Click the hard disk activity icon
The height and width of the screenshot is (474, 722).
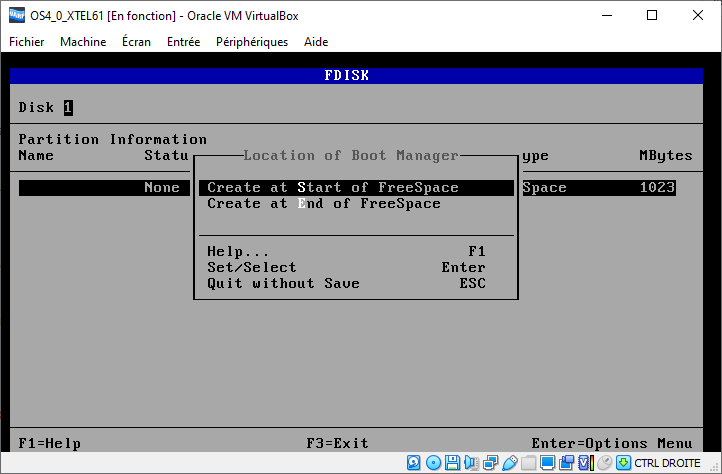[414, 463]
